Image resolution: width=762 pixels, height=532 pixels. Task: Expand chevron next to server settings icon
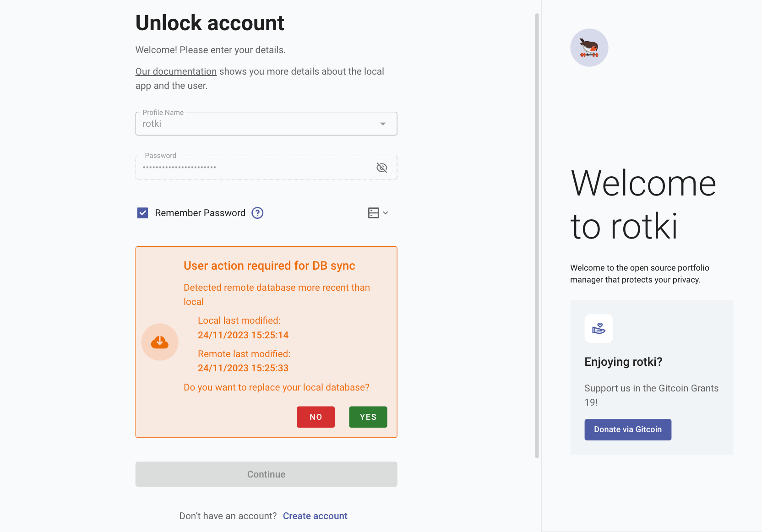(386, 213)
